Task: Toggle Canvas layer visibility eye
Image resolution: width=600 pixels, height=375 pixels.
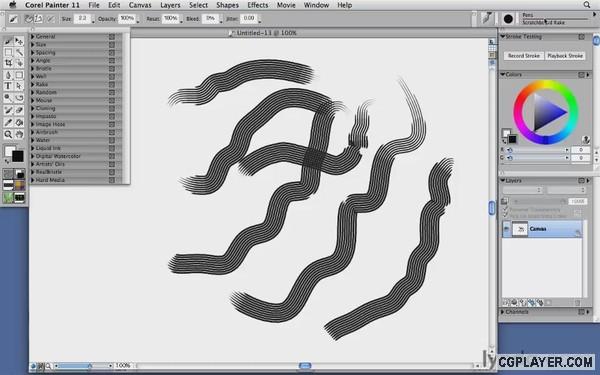Action: coord(507,229)
